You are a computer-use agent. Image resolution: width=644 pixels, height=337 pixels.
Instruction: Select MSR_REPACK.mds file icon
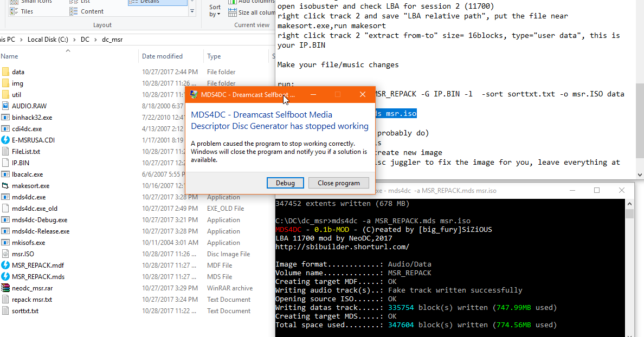5,277
